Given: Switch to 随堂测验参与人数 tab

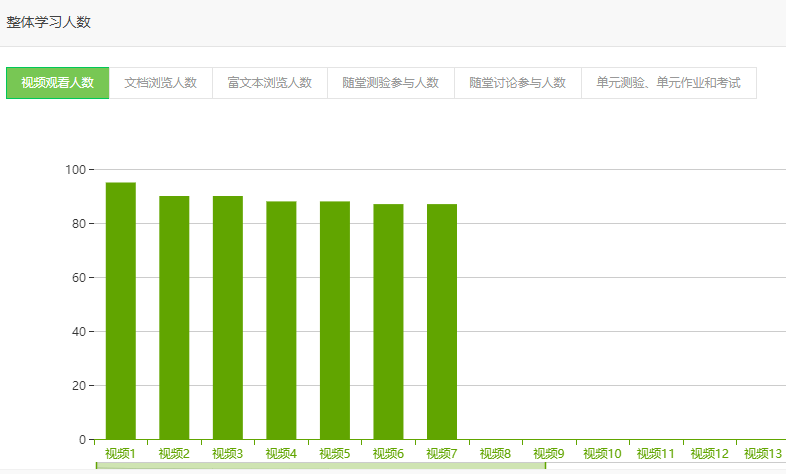Looking at the screenshot, I should click(390, 83).
